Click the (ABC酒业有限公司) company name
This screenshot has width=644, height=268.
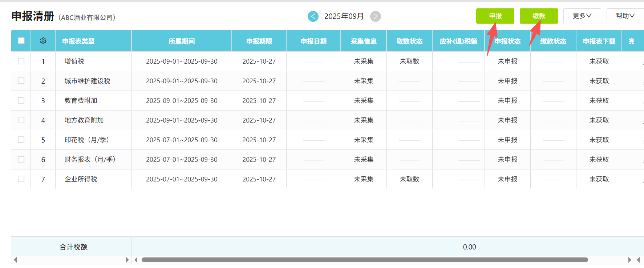(87, 17)
